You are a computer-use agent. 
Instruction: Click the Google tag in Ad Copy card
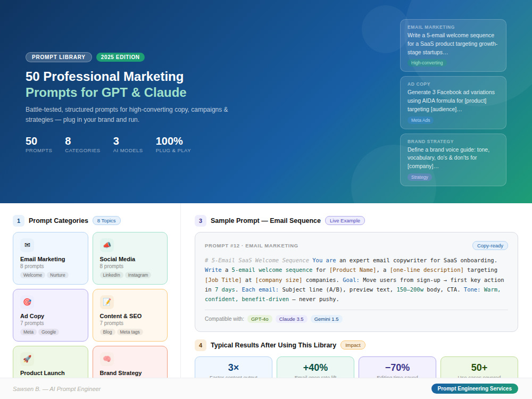[48, 332]
